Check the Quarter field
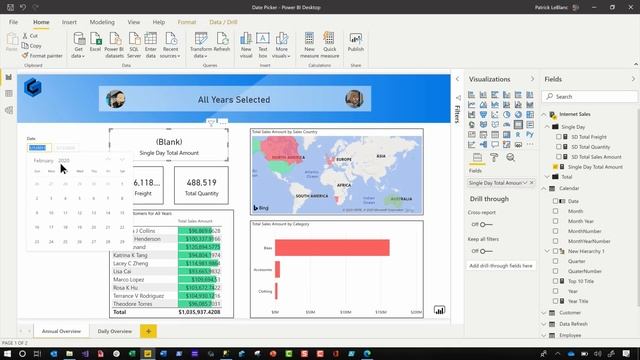Viewport: 640px width, 360px height. click(556, 261)
